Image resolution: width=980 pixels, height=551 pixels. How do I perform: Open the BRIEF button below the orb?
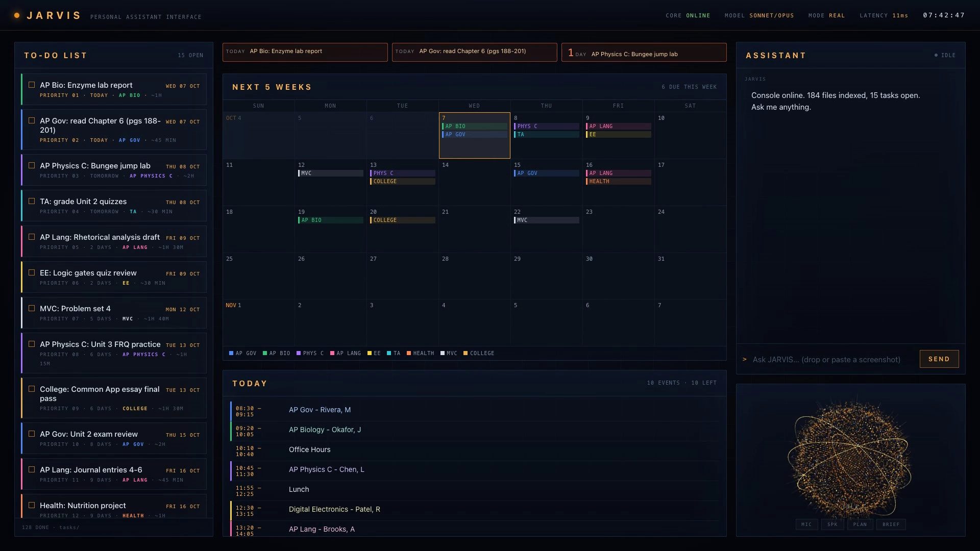(891, 524)
